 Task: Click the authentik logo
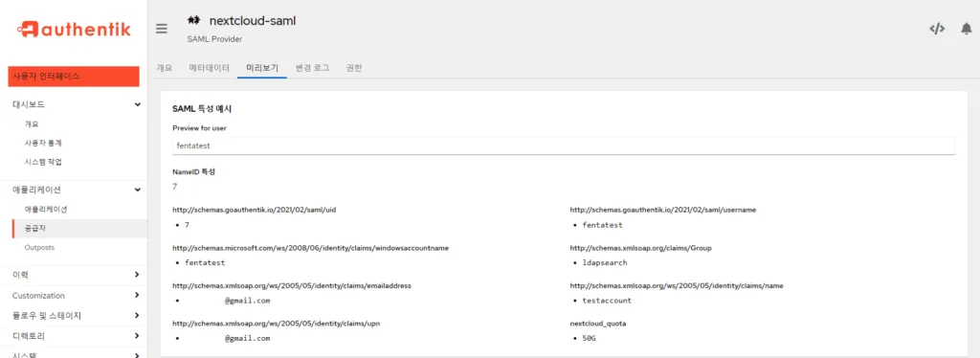(75, 29)
